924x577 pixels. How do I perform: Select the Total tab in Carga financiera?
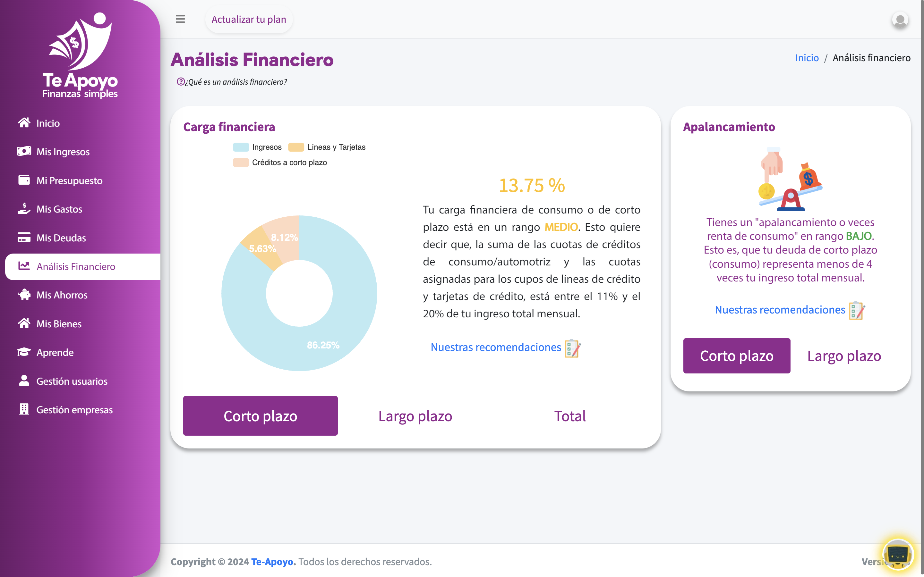(570, 415)
